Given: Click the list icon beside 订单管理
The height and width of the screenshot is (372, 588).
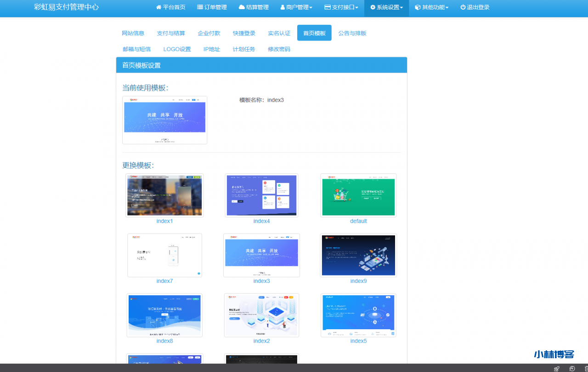Looking at the screenshot, I should 200,7.
